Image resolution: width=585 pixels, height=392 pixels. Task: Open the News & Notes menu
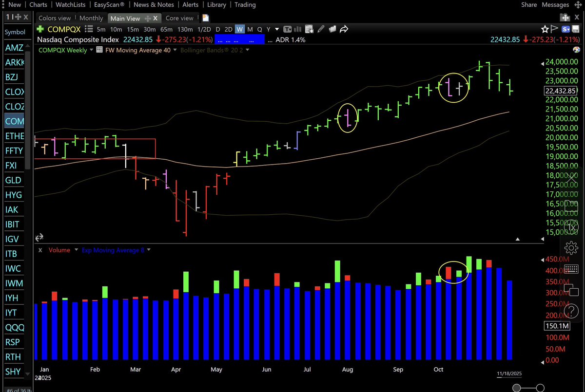coord(154,4)
